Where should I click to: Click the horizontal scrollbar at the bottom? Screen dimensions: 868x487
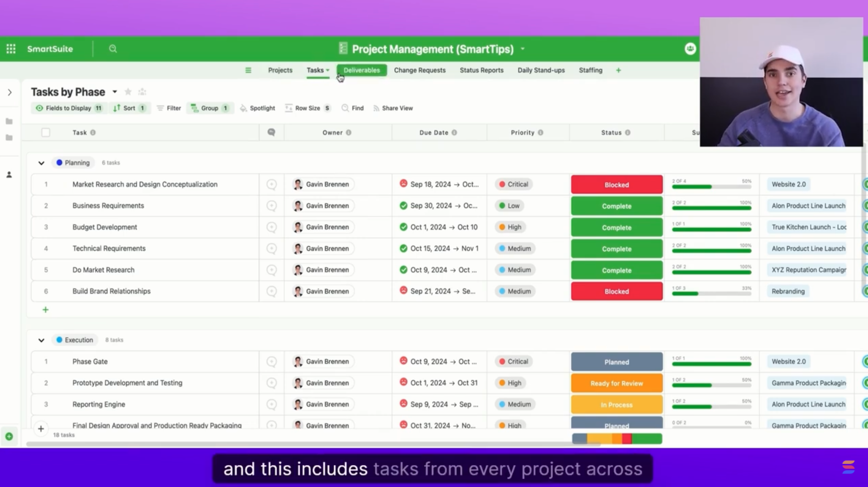tap(313, 444)
